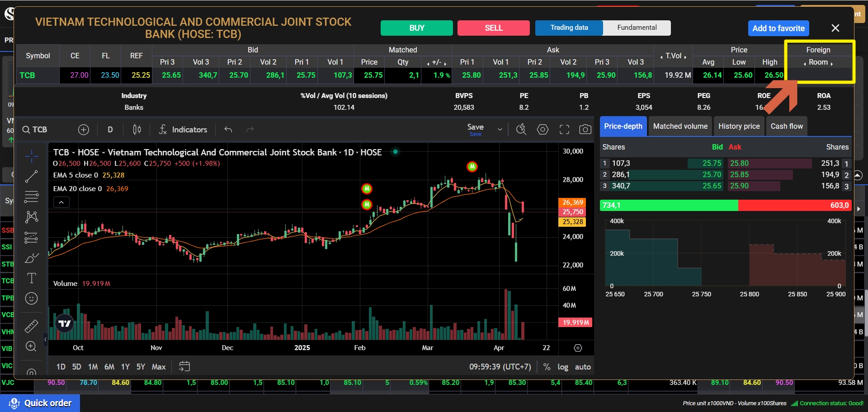Toggle the magnet mode icon
The height and width of the screenshot is (412, 868).
(x=31, y=371)
